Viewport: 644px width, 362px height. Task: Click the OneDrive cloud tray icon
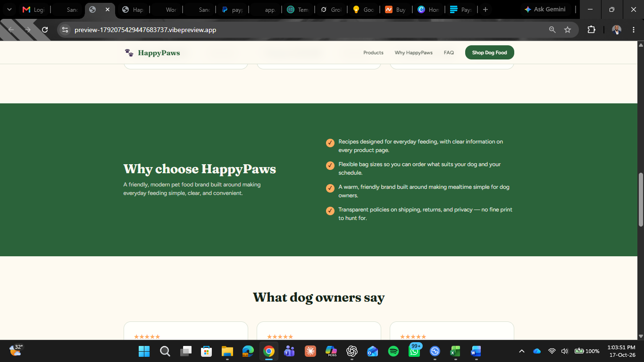(x=537, y=351)
